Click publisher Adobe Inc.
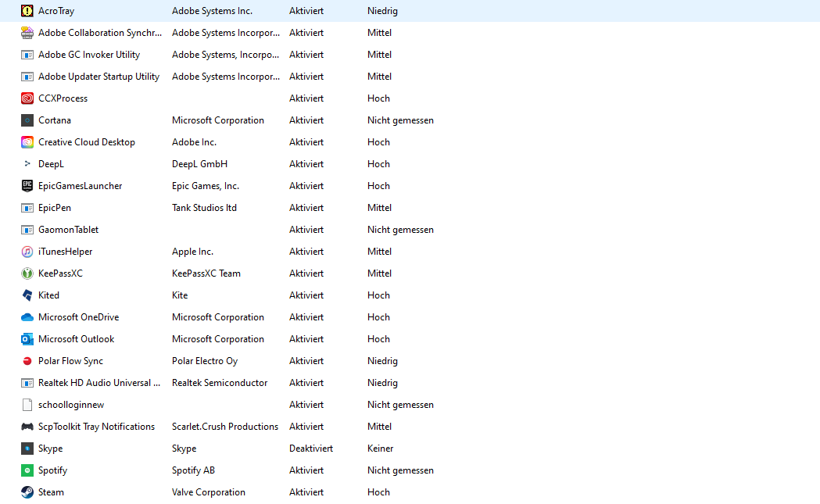820x504 pixels. click(194, 142)
